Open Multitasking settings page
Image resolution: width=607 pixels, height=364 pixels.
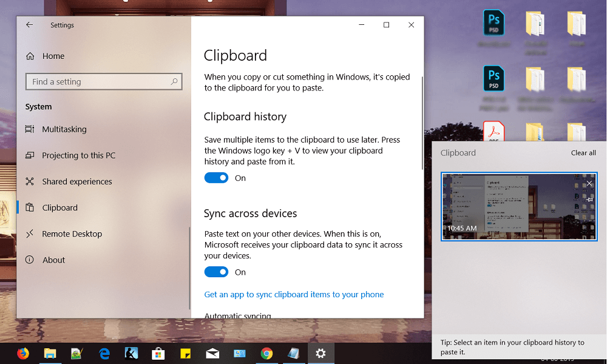pyautogui.click(x=64, y=129)
